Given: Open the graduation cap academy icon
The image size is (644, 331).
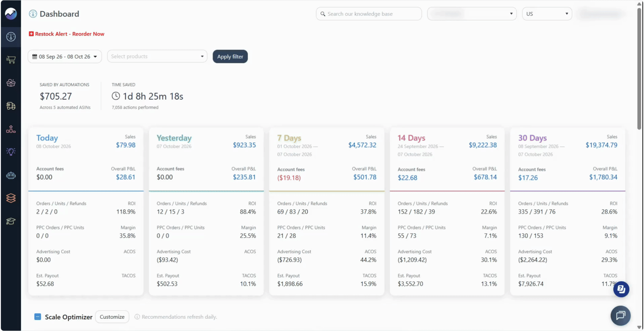Looking at the screenshot, I should click(x=11, y=221).
